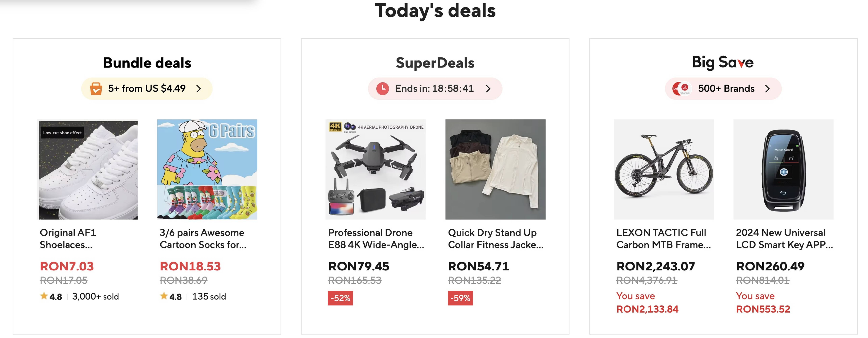Click the -52% discount badge
868x338 pixels.
(x=340, y=298)
